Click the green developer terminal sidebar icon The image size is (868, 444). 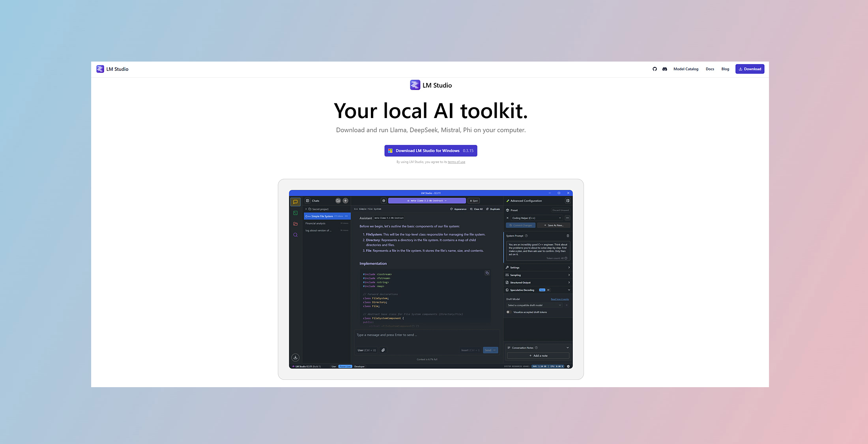click(295, 213)
